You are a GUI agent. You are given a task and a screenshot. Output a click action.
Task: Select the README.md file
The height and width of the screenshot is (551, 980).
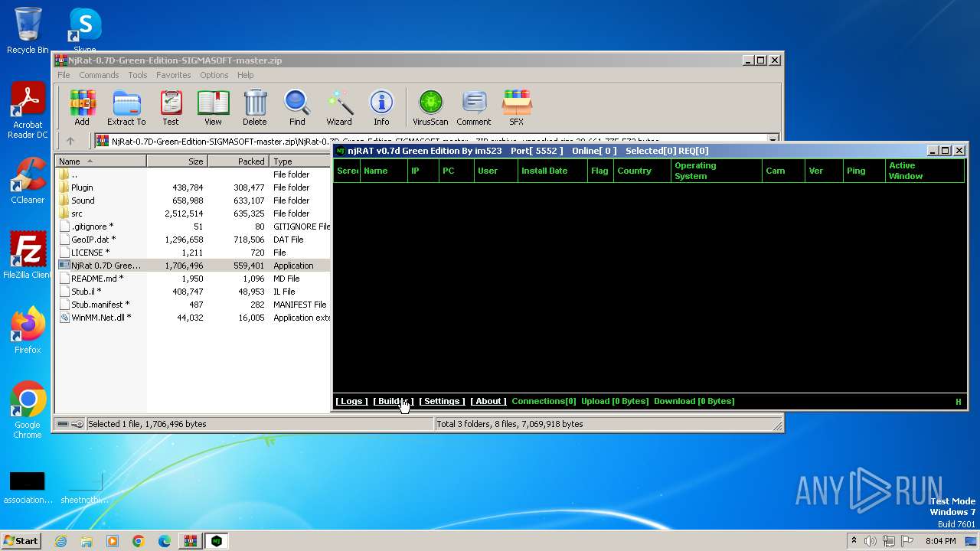point(193,279)
